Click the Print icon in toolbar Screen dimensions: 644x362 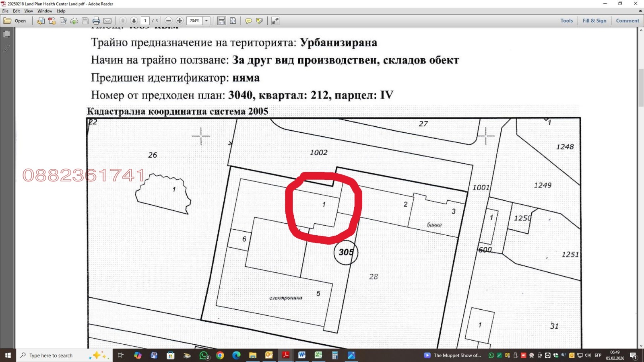[96, 21]
